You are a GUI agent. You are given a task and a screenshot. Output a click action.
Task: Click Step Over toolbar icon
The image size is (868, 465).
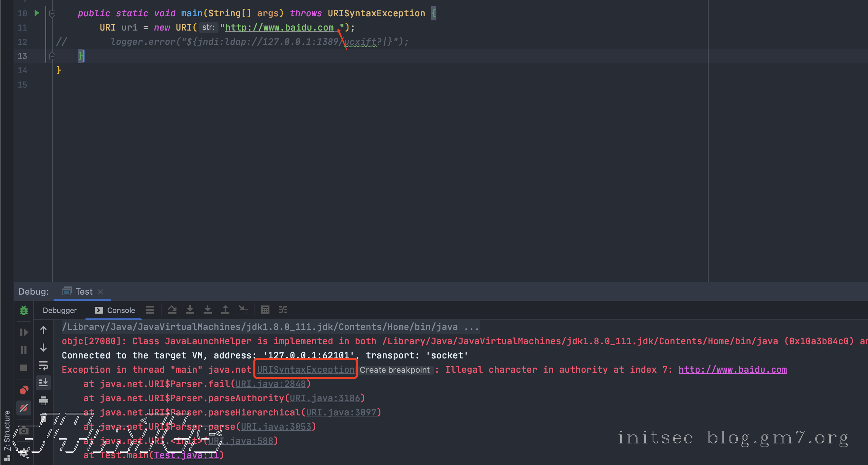(172, 310)
